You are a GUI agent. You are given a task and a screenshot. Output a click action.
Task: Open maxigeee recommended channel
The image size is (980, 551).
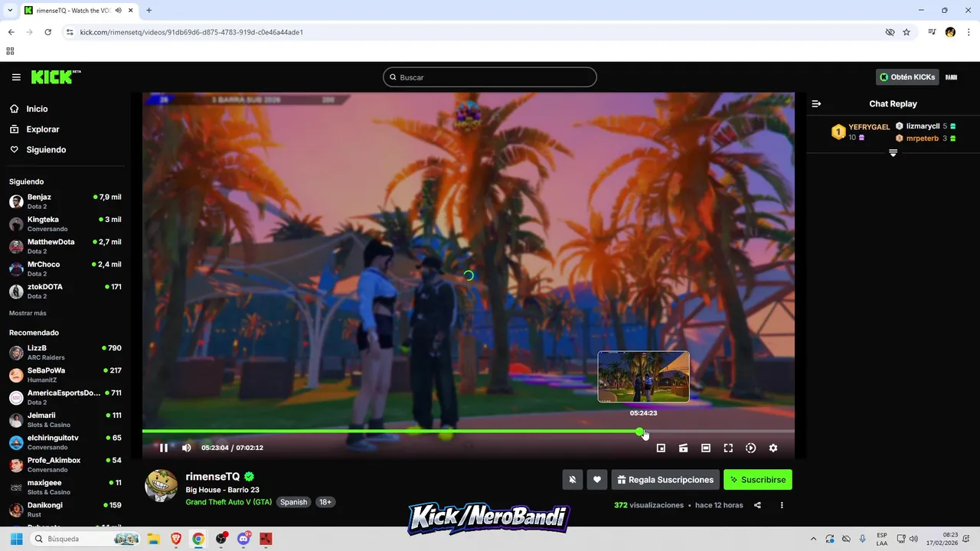(x=64, y=487)
